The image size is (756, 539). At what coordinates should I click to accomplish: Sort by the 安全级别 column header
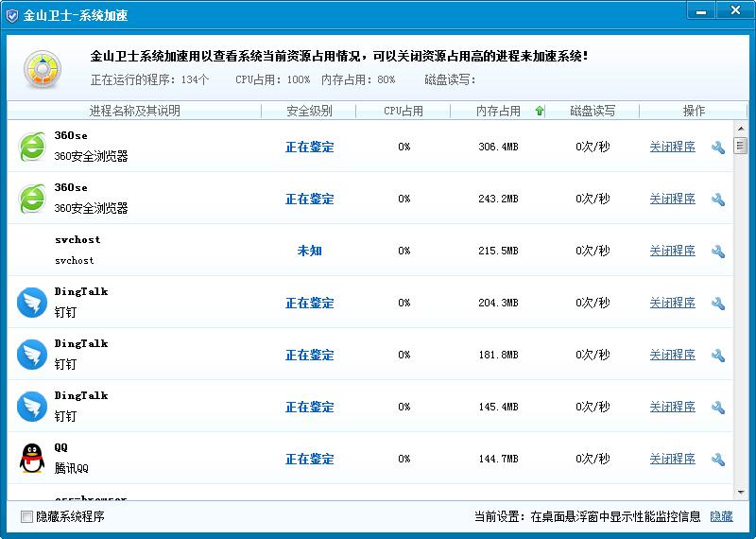click(x=309, y=111)
